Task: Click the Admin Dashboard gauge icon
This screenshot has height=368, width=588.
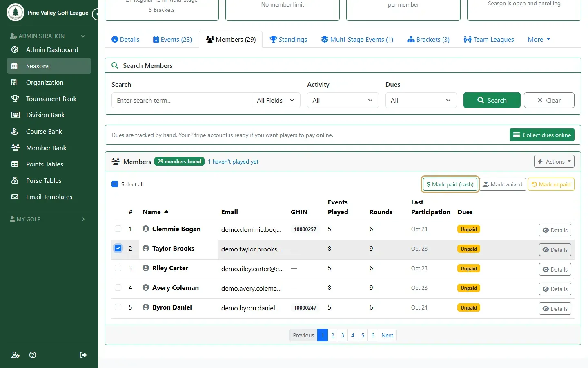Action: (15, 49)
